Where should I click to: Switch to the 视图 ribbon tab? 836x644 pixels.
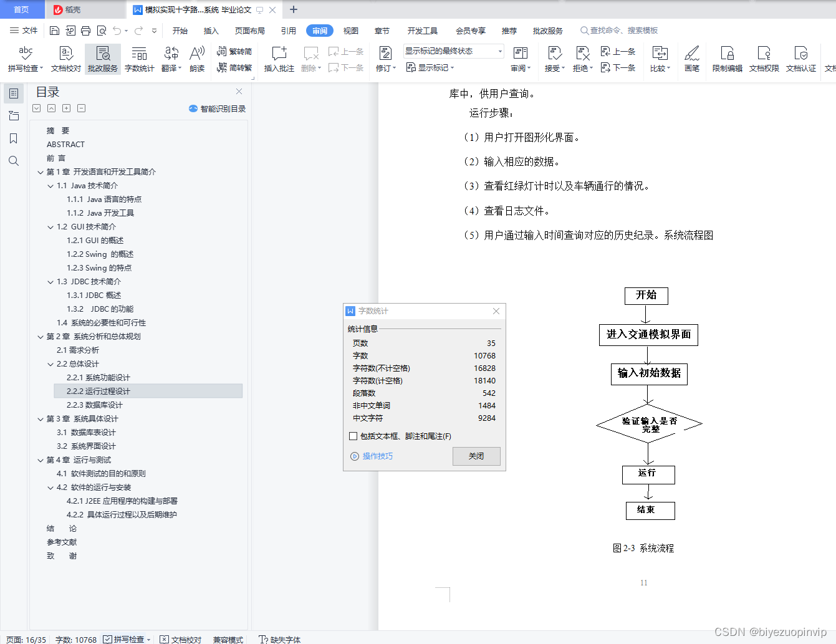click(x=350, y=30)
